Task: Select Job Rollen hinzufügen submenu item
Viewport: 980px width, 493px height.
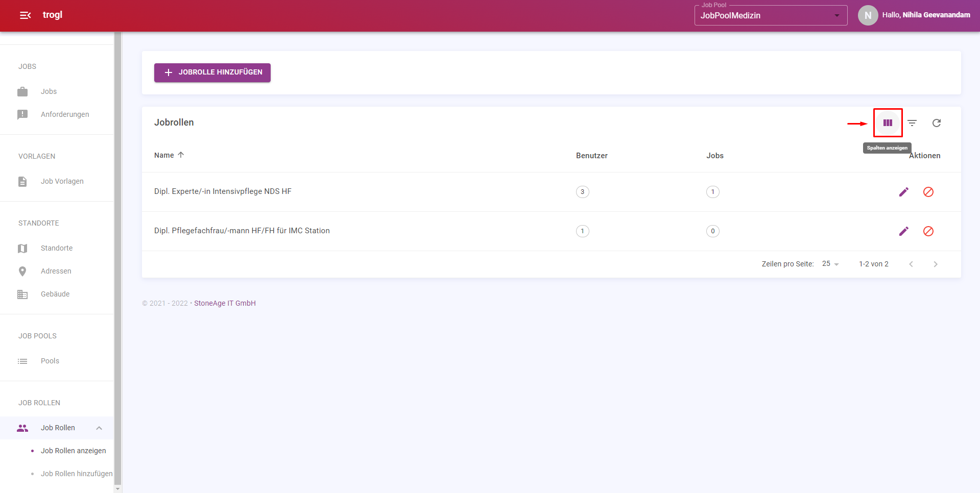Action: 77,474
